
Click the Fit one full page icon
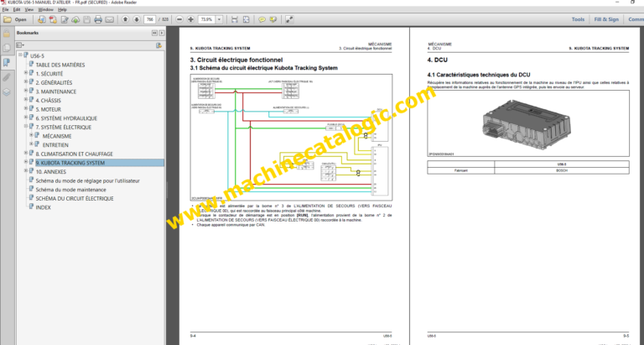(246, 19)
